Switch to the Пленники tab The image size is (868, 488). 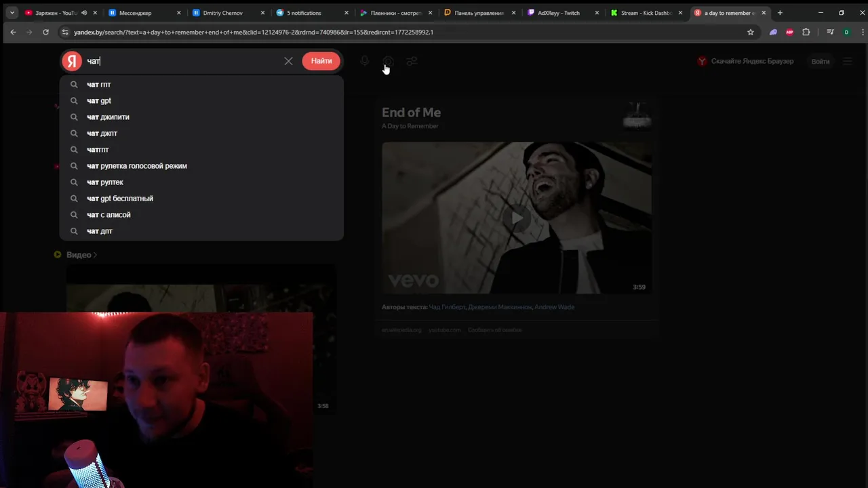click(x=395, y=13)
